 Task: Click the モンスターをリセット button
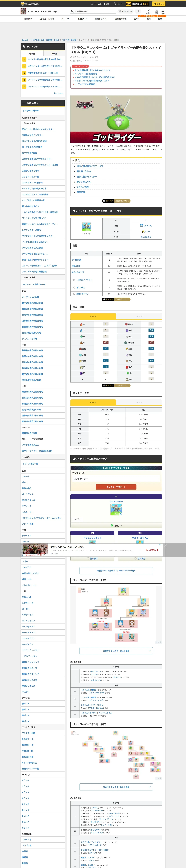[x=116, y=487]
